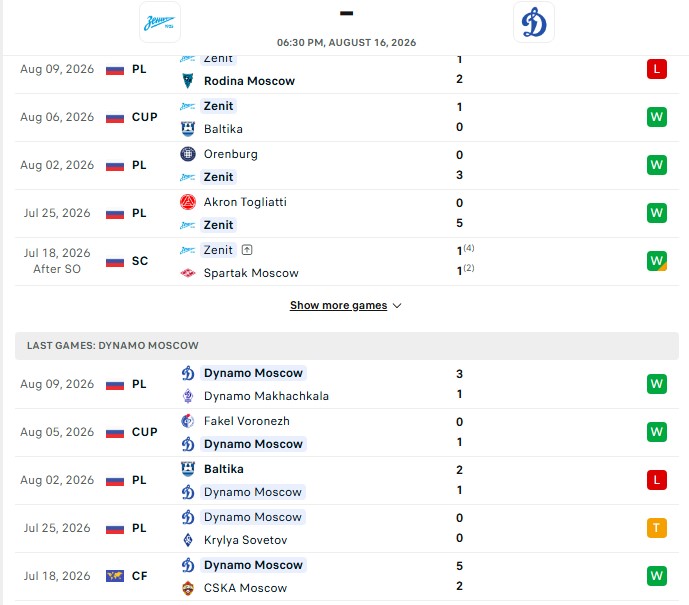Click CF competition label
Image resolution: width=689 pixels, height=605 pixels.
[139, 576]
